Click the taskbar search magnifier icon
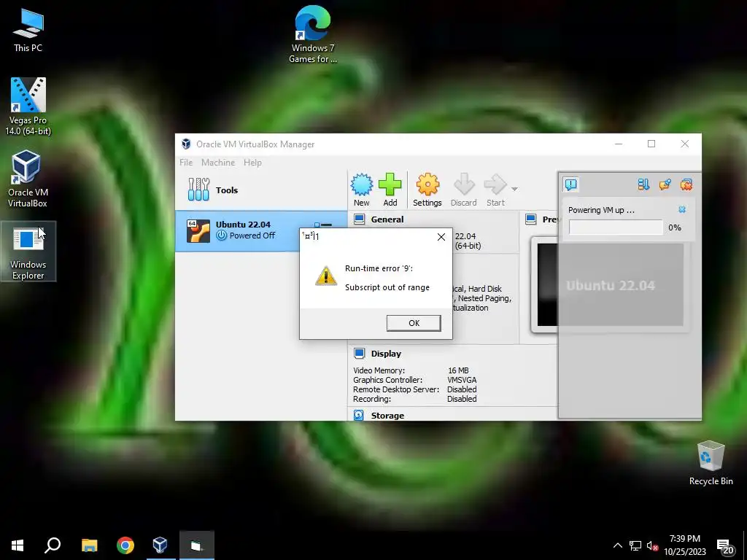 53,545
